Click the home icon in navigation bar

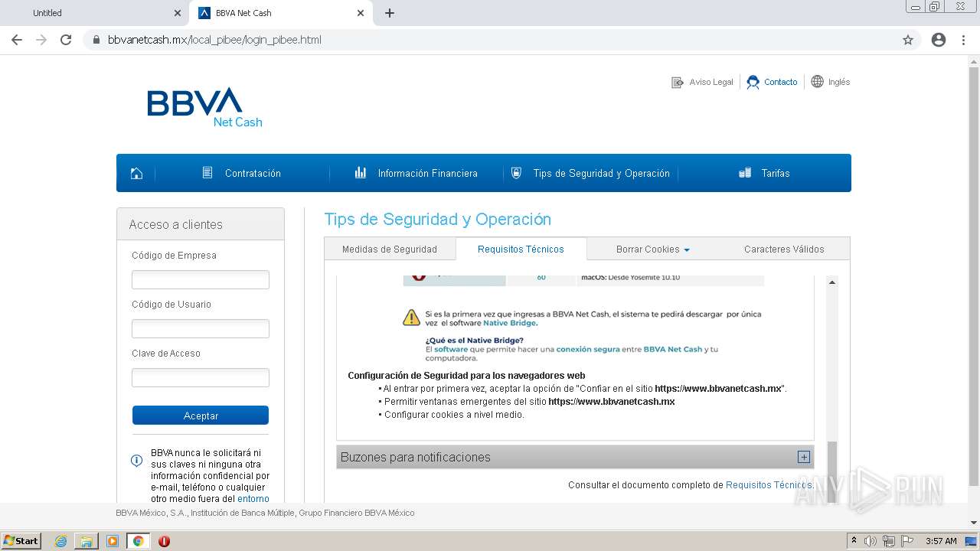[136, 173]
